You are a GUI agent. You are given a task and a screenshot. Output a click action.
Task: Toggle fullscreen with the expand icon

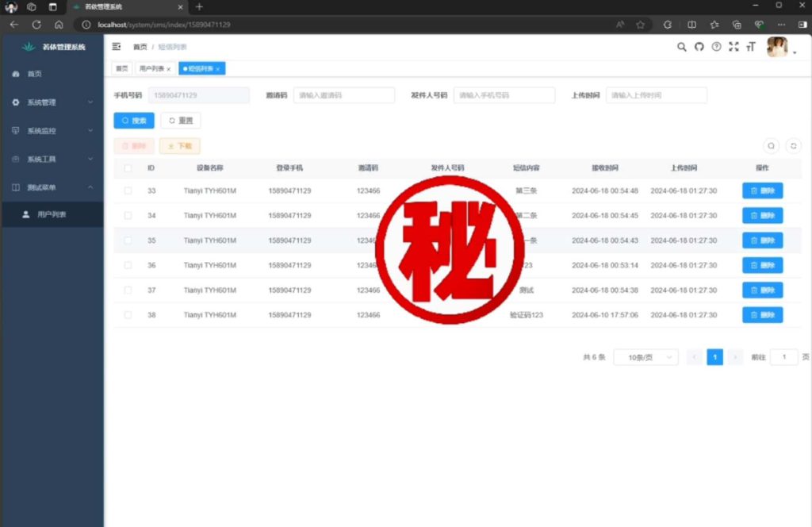point(733,47)
